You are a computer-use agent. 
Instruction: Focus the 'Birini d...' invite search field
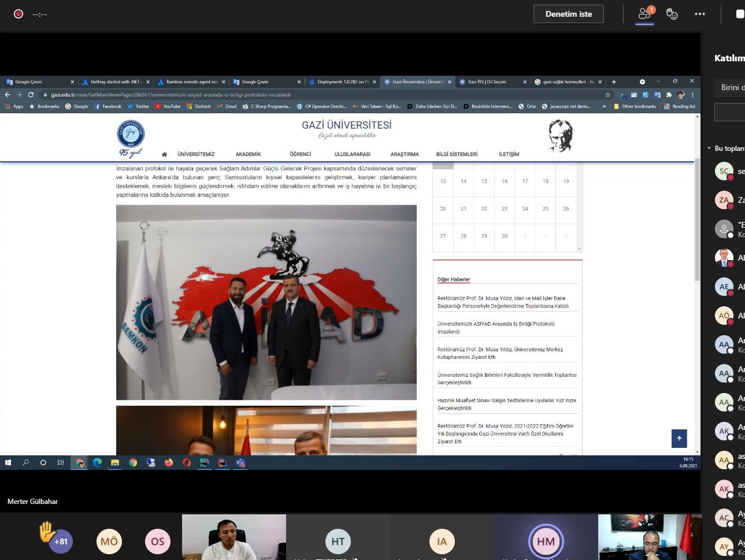[x=729, y=87]
